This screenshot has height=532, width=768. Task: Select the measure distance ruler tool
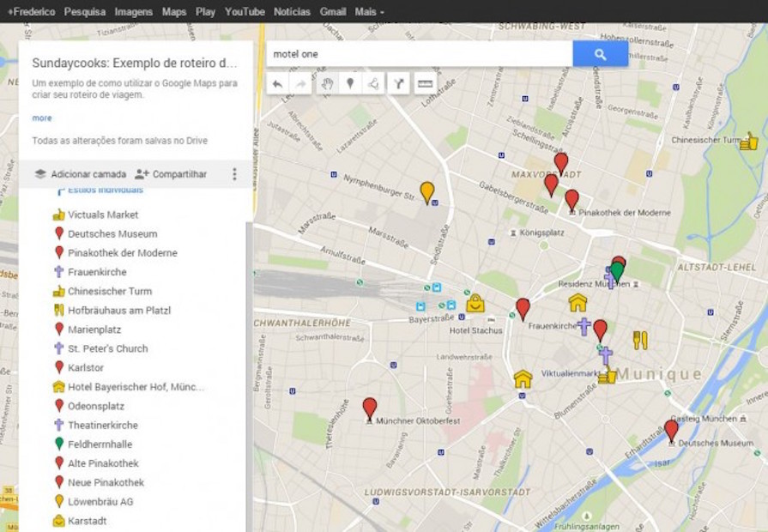point(425,84)
